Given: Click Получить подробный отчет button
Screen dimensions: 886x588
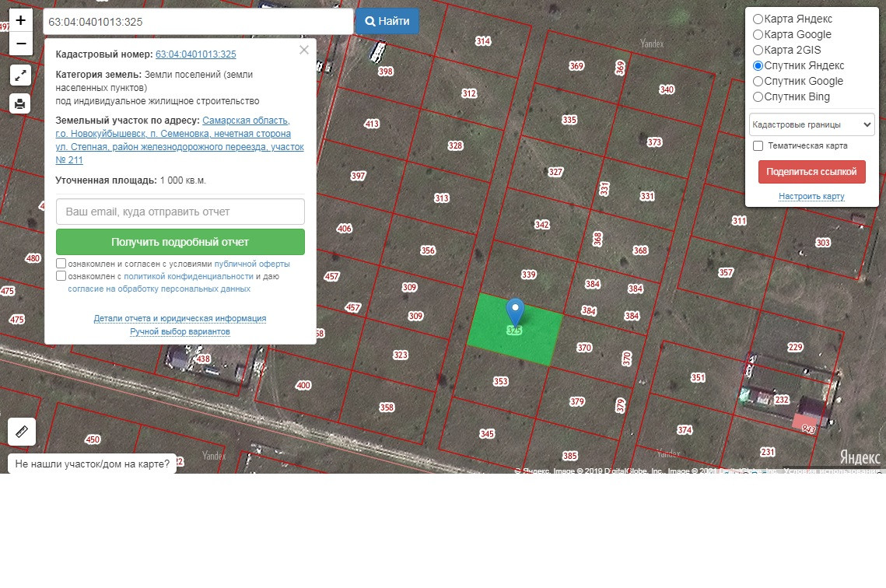Looking at the screenshot, I should click(x=180, y=242).
